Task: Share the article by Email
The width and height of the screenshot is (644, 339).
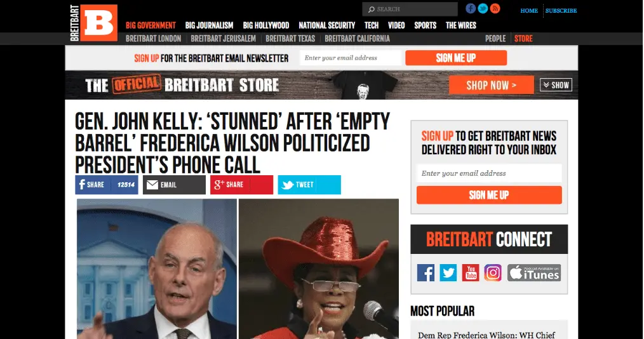Action: (x=174, y=185)
